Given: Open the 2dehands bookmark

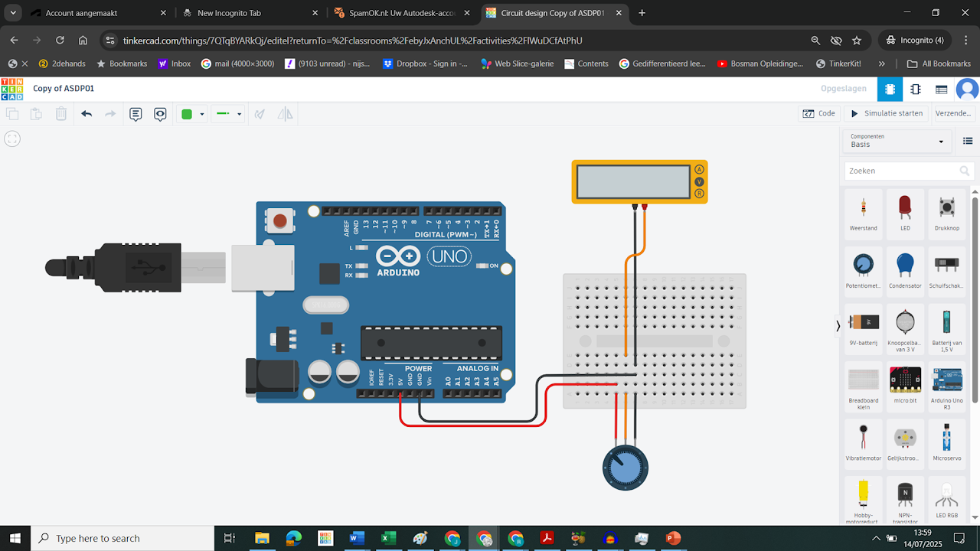Looking at the screenshot, I should (62, 64).
